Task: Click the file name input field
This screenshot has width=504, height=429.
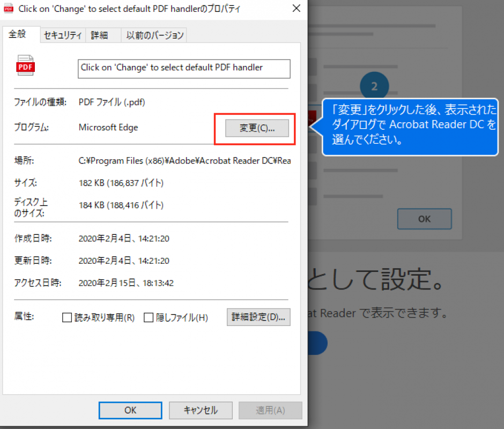Action: click(184, 69)
